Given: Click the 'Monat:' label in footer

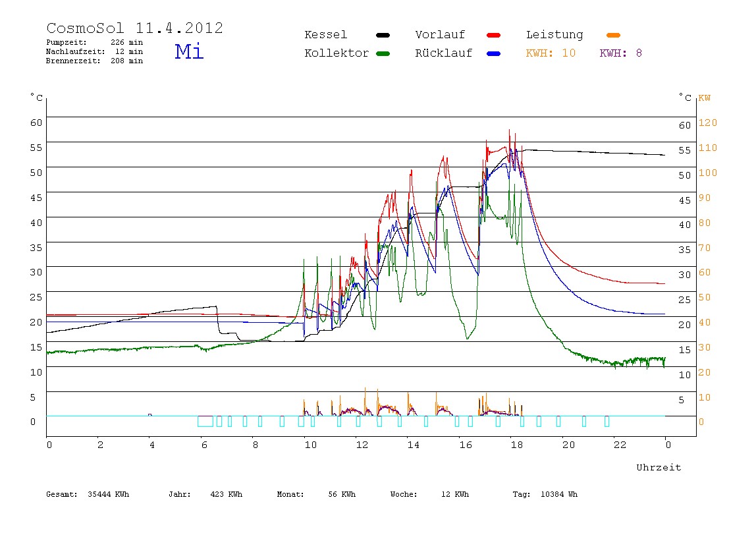Looking at the screenshot, I should (290, 494).
